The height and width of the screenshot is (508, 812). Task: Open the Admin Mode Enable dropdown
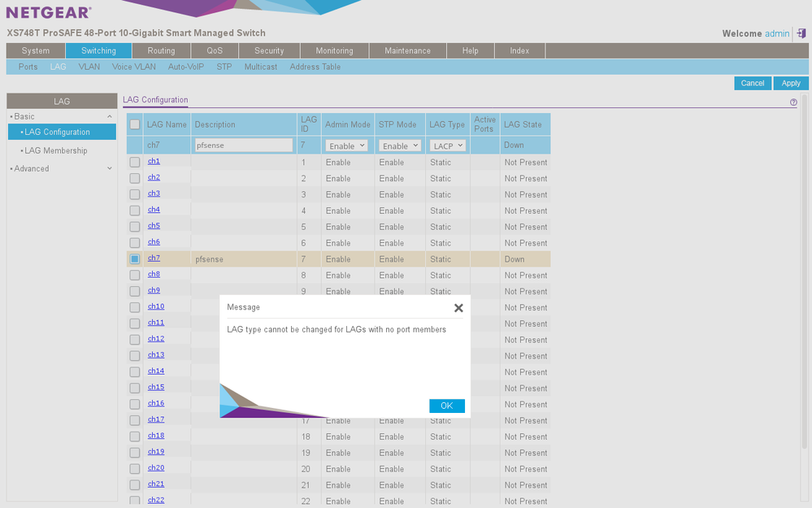[x=346, y=146]
